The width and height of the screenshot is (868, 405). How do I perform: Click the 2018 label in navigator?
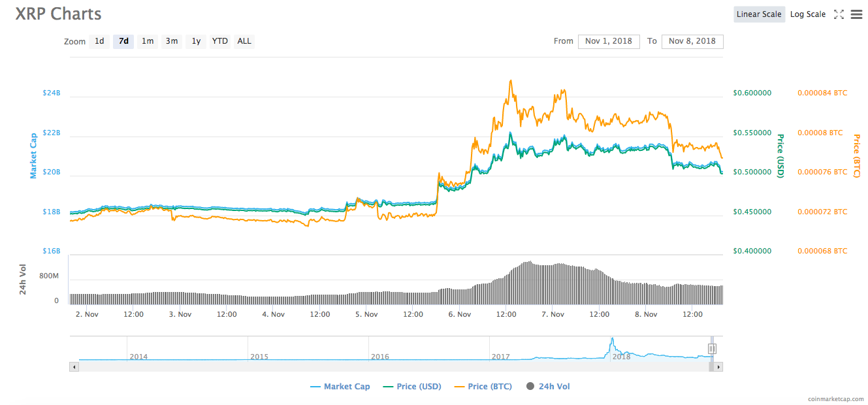point(621,357)
